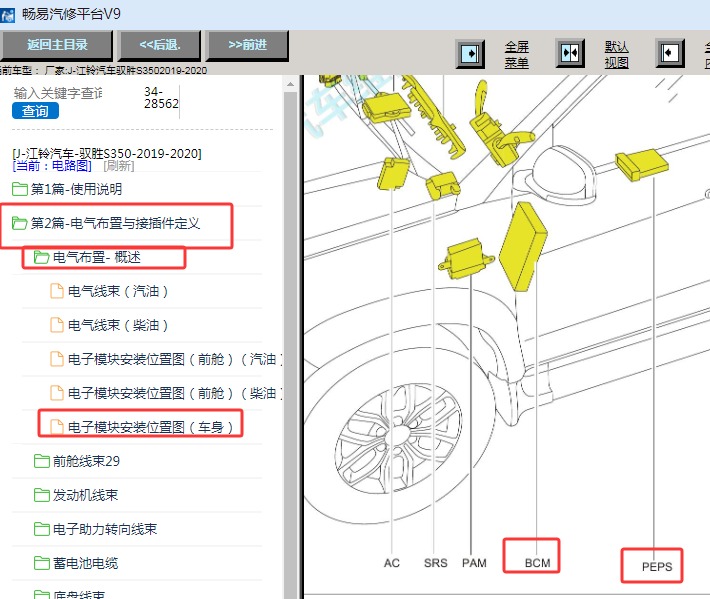The width and height of the screenshot is (710, 599).
Task: Click the 输入关键字查询 search field
Action: (58, 93)
